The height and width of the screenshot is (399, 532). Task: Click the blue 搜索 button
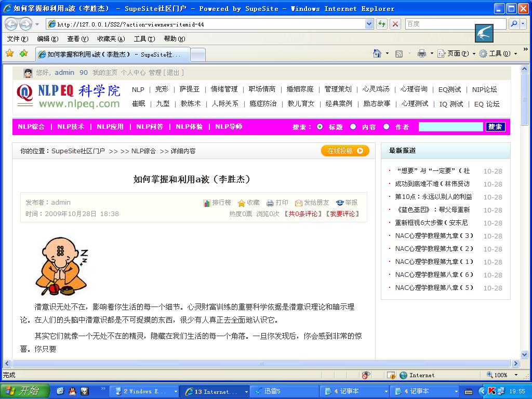tap(495, 127)
